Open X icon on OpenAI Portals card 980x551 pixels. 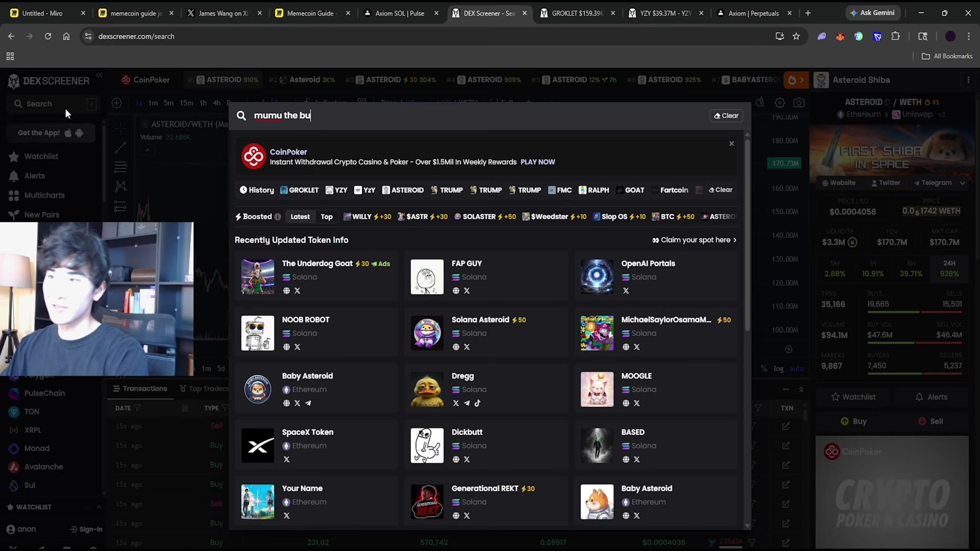tap(626, 291)
